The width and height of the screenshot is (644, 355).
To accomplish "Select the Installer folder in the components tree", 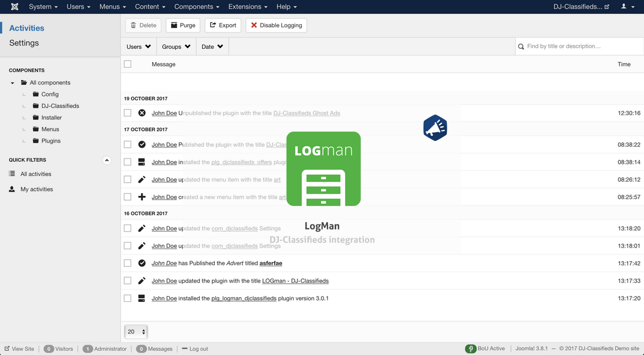I will (47, 117).
